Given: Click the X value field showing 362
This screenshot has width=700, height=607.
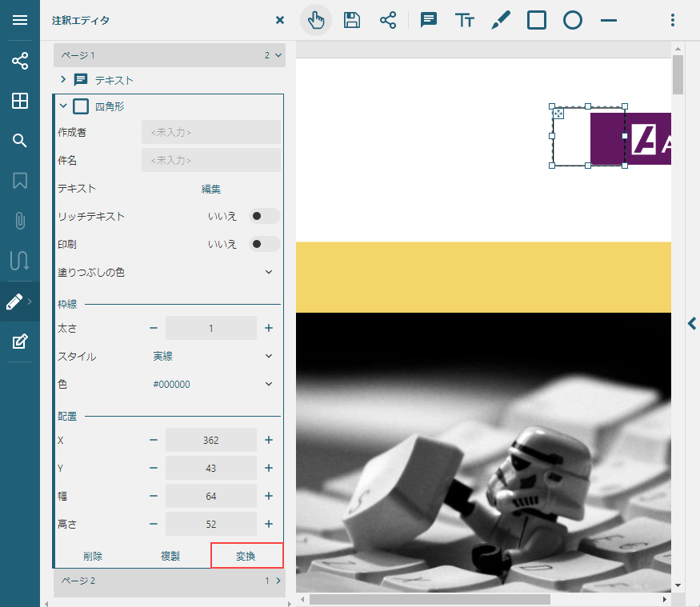Looking at the screenshot, I should pos(210,440).
